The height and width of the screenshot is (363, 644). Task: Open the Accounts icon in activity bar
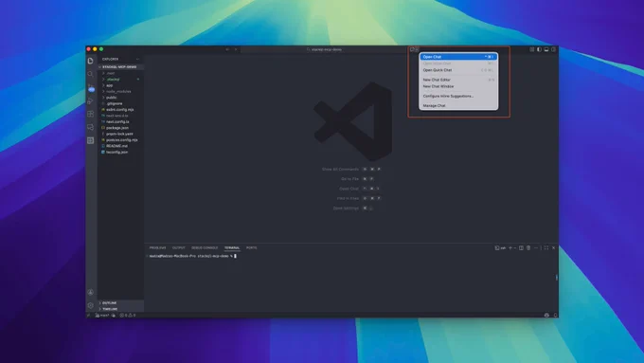(90, 292)
